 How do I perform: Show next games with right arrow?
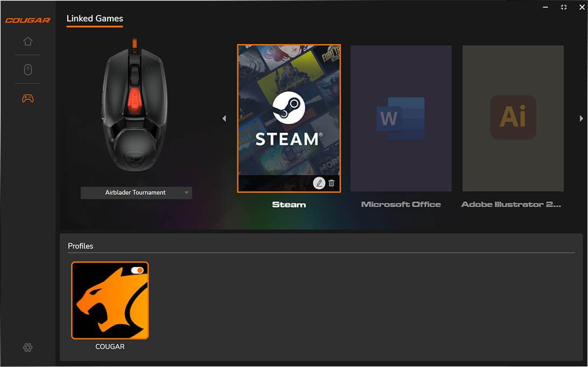(581, 118)
